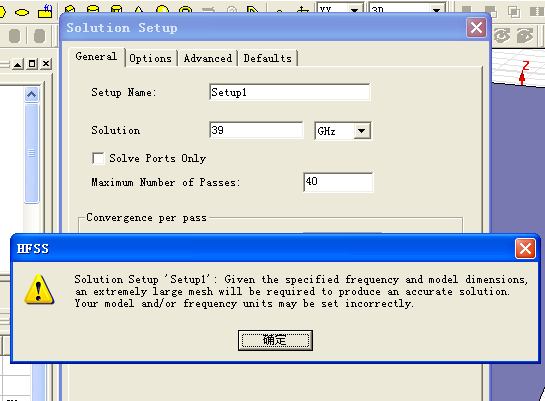Close the side panel with its X button
Screen dimensions: 545x401
(46, 64)
